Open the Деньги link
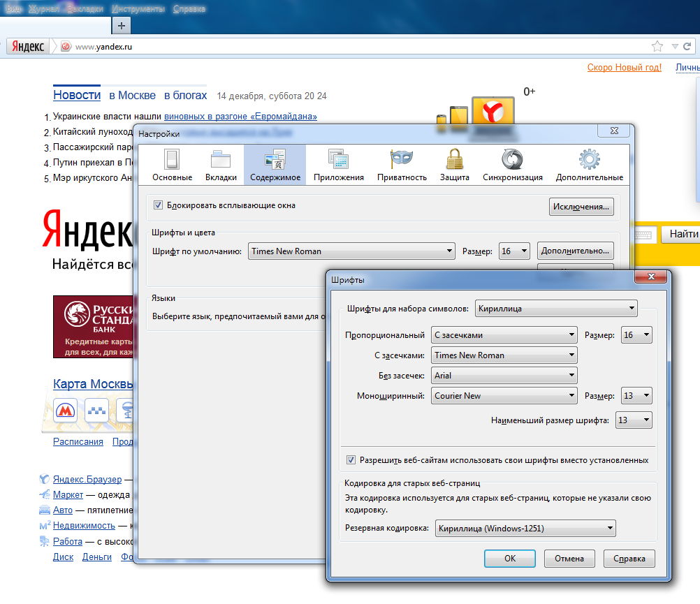Screen dimensions: 700x604 point(97,557)
